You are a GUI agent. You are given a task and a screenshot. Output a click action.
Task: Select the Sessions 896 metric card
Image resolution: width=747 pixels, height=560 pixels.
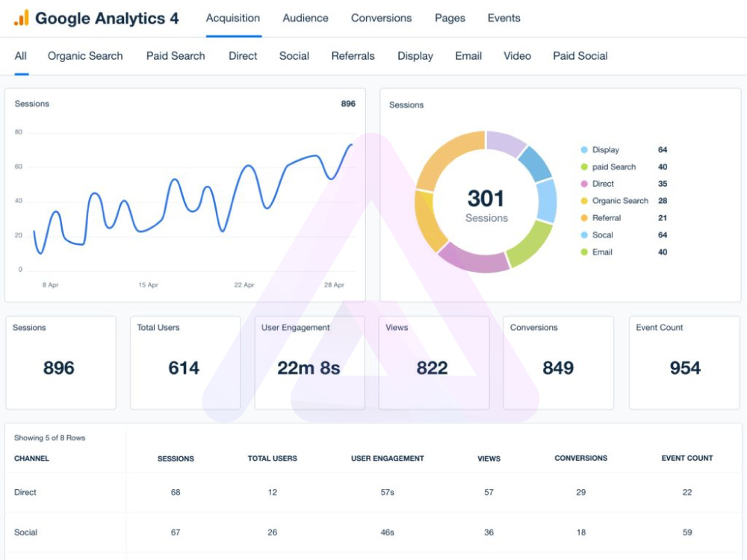(x=61, y=363)
